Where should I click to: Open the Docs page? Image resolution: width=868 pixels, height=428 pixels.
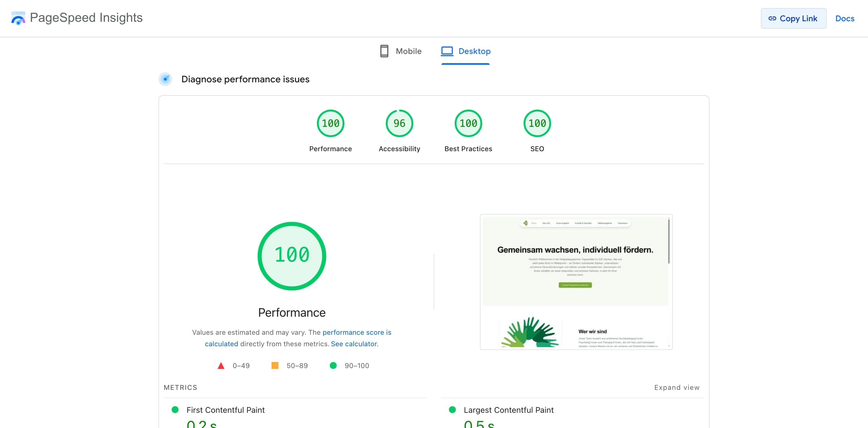pos(845,19)
